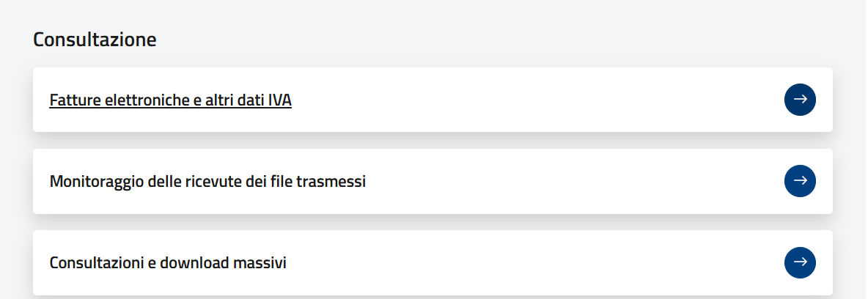Click the first card's dark blue circle
This screenshot has width=868, height=299.
click(800, 100)
